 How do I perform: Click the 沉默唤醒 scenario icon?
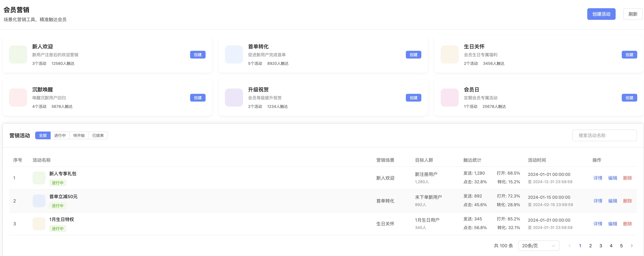pyautogui.click(x=18, y=98)
